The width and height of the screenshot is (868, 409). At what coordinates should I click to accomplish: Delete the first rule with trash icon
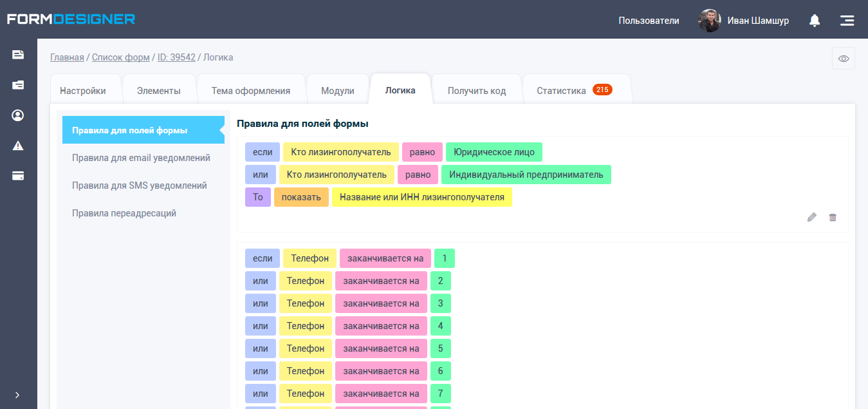coord(833,218)
